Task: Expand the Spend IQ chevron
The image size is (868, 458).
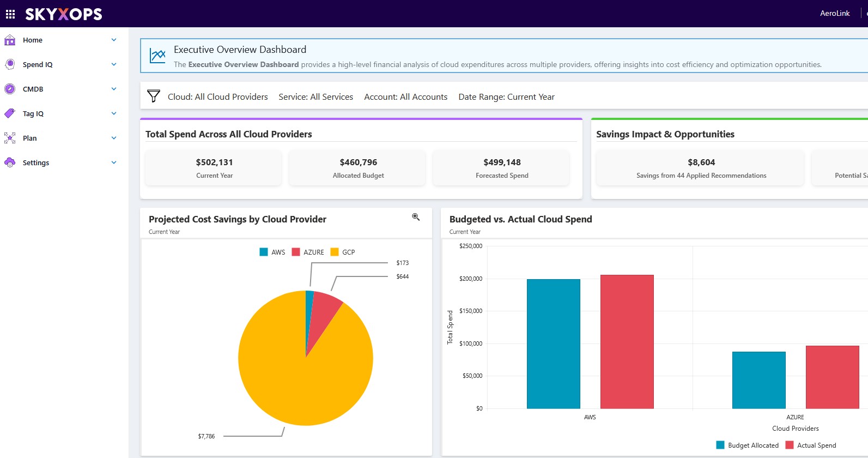Action: pyautogui.click(x=114, y=64)
